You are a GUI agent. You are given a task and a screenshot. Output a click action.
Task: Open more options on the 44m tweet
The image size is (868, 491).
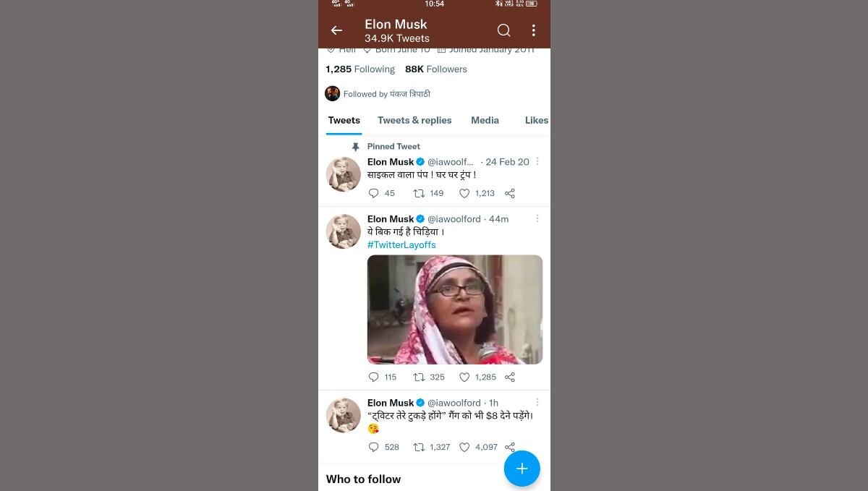click(537, 218)
